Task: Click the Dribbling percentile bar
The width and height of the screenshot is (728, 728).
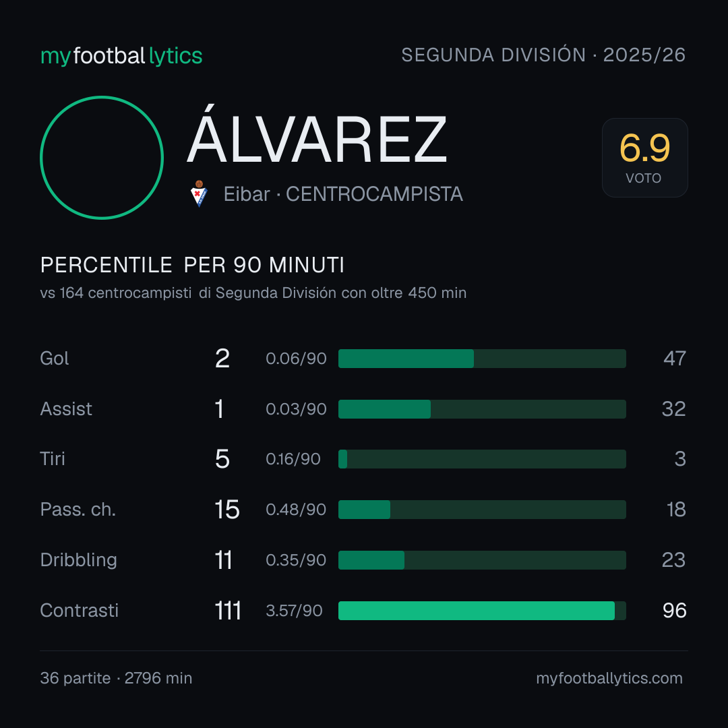Action: coord(482,560)
